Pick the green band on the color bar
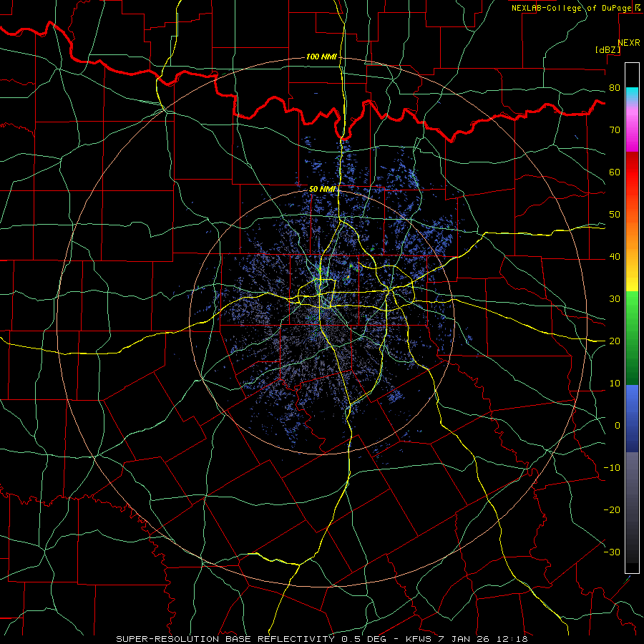Image resolution: width=644 pixels, height=644 pixels. [x=632, y=338]
